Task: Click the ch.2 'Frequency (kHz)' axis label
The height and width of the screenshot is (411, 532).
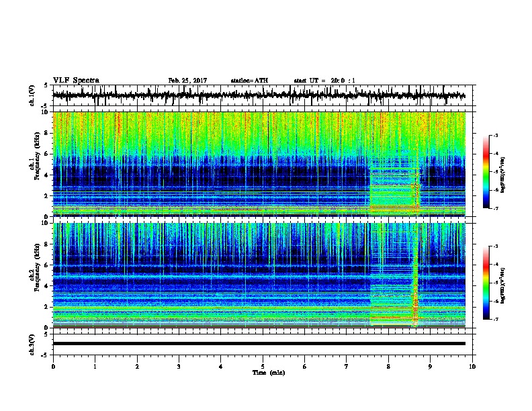Action: coord(37,267)
